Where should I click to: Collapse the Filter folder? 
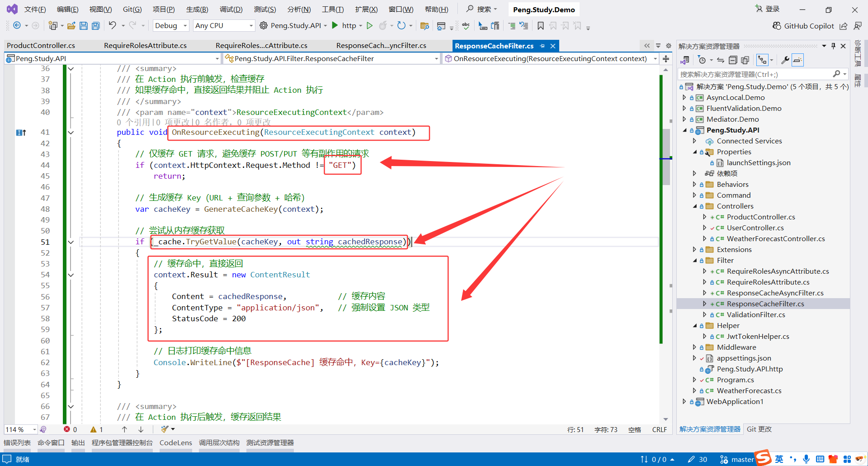coord(694,260)
